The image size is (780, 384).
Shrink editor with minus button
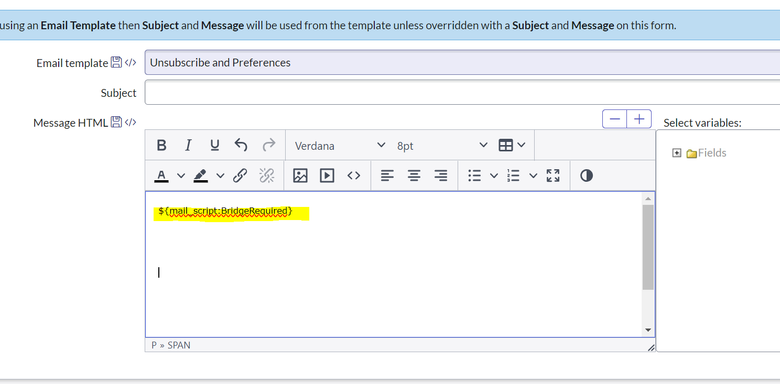point(615,119)
